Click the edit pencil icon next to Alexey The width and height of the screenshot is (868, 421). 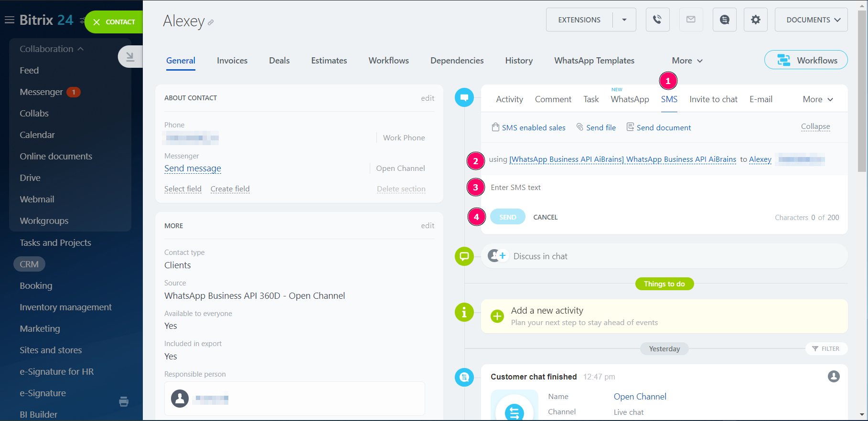(211, 22)
